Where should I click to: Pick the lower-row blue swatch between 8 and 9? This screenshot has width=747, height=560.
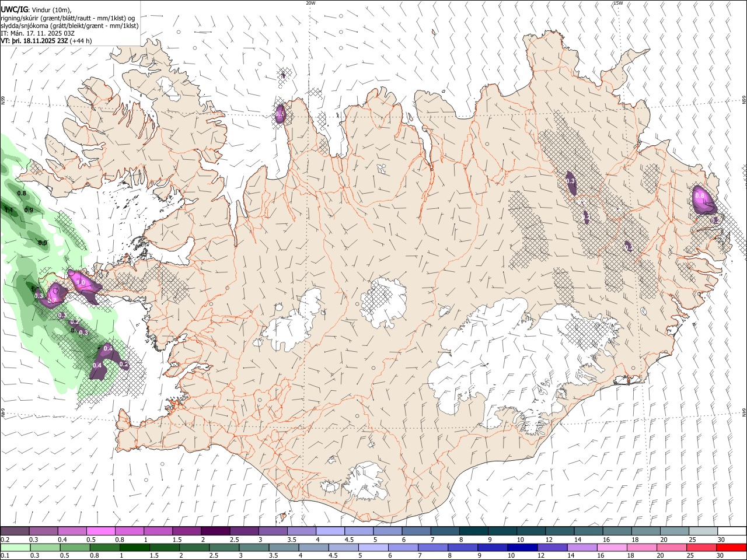[464, 547]
